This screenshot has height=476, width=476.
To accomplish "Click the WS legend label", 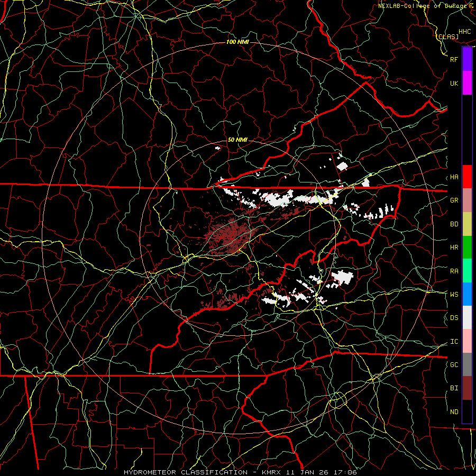I will pyautogui.click(x=454, y=295).
